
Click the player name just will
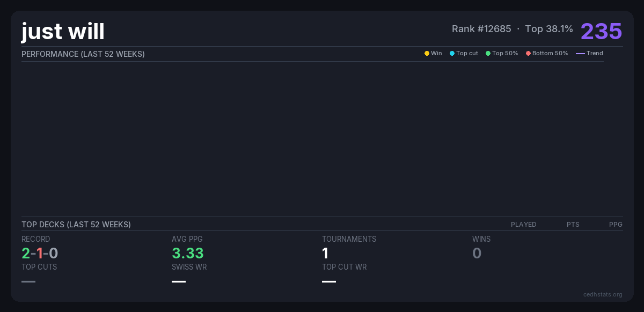[x=63, y=32]
